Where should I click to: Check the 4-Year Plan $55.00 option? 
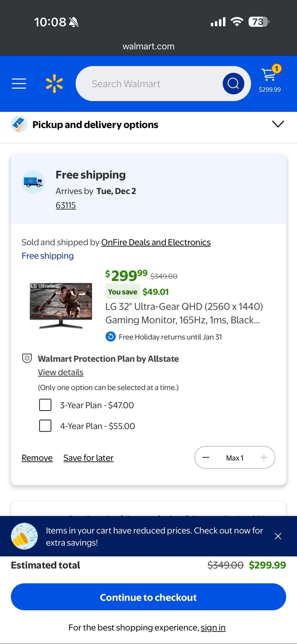click(x=45, y=426)
